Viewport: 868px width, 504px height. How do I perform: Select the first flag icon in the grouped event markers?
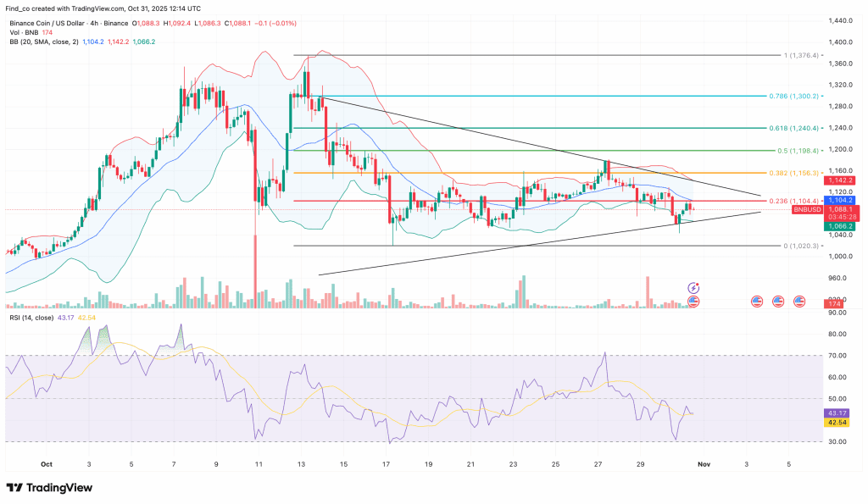[757, 302]
